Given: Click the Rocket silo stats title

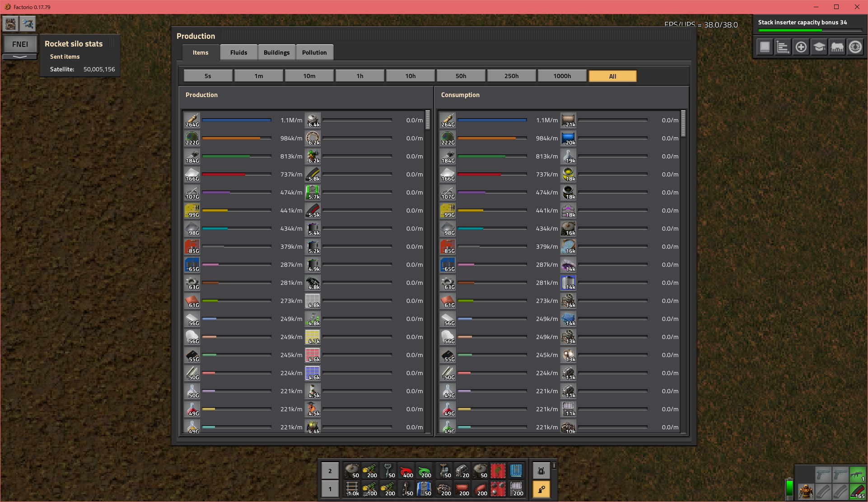Looking at the screenshot, I should coord(74,44).
